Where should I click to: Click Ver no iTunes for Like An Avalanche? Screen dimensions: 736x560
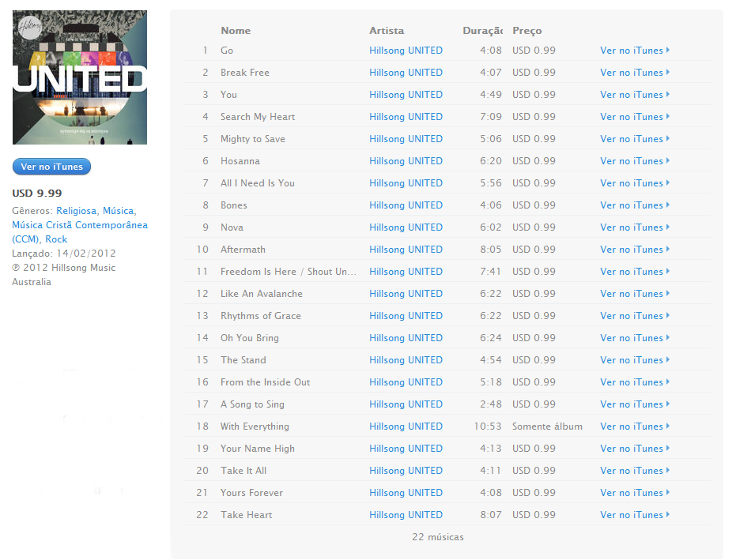635,294
